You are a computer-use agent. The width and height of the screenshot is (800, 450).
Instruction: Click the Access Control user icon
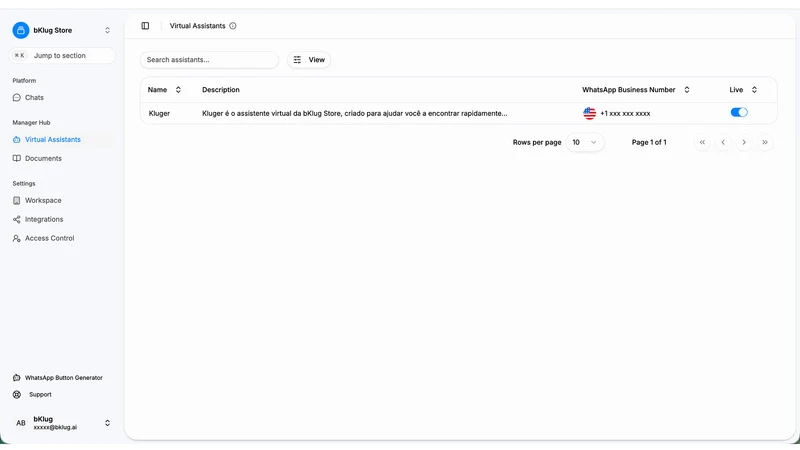click(17, 238)
